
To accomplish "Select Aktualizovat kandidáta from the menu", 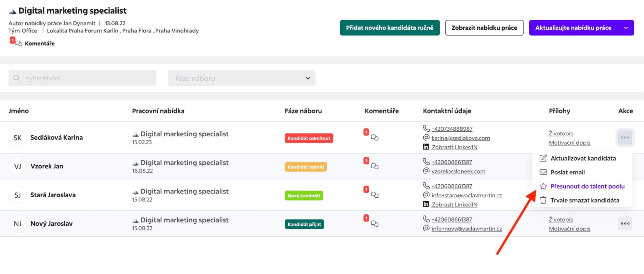I will [583, 158].
